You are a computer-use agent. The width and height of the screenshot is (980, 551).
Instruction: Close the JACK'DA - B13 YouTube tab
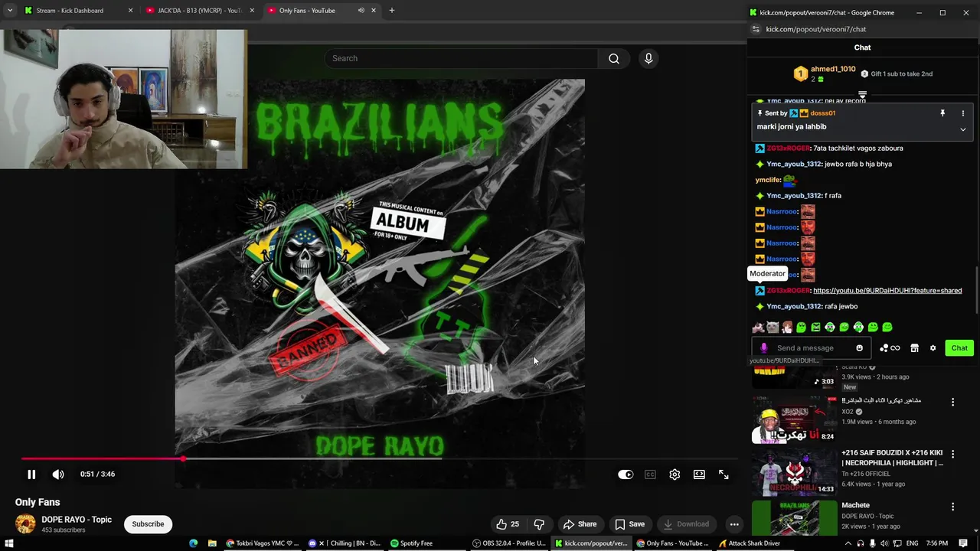click(252, 11)
